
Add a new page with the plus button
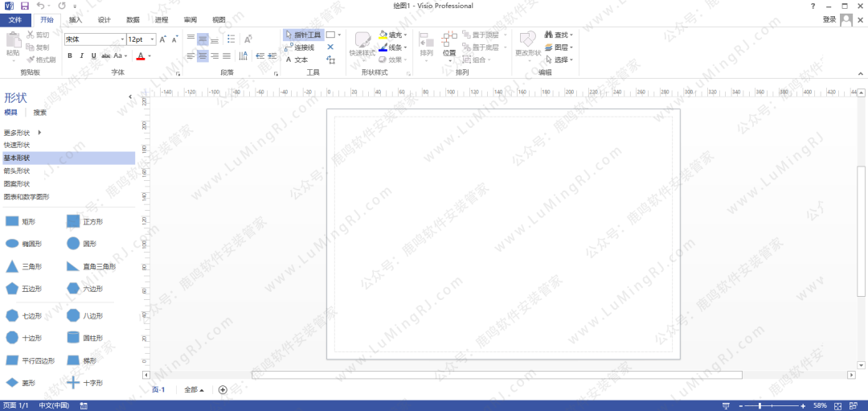223,390
